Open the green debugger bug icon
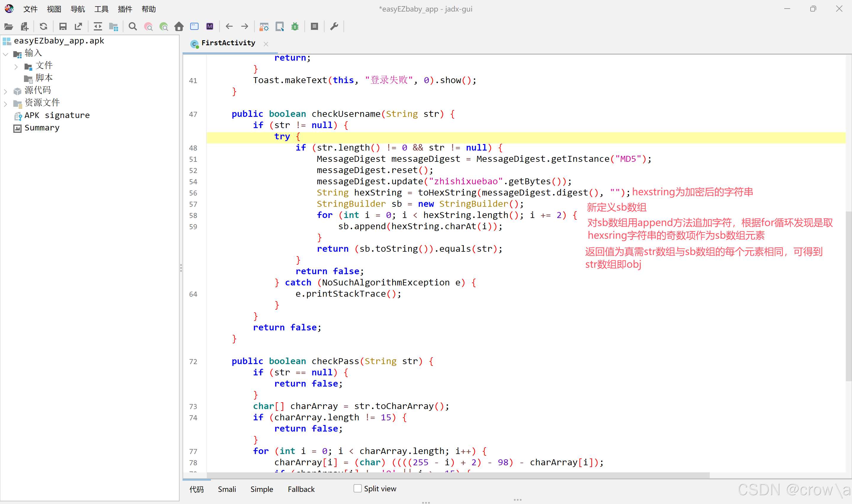 (x=295, y=27)
